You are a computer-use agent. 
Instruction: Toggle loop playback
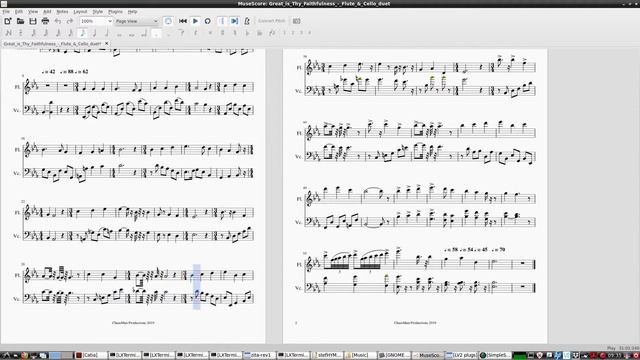(207, 21)
